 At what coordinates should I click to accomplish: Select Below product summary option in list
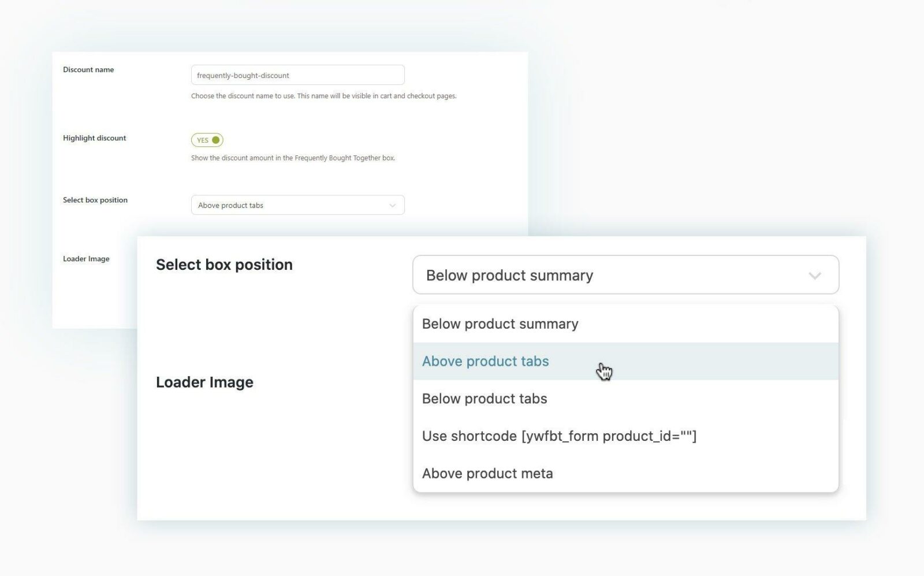tap(625, 324)
